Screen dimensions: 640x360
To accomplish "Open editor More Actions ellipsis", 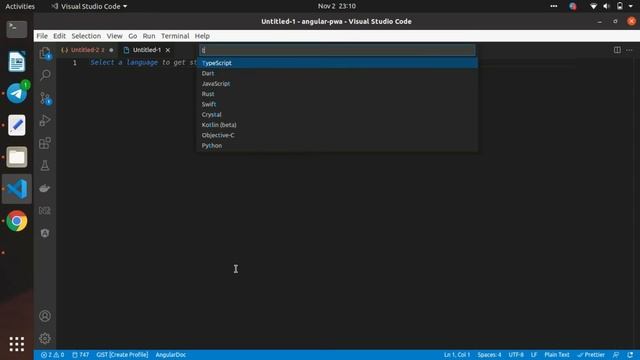I will 629,50.
